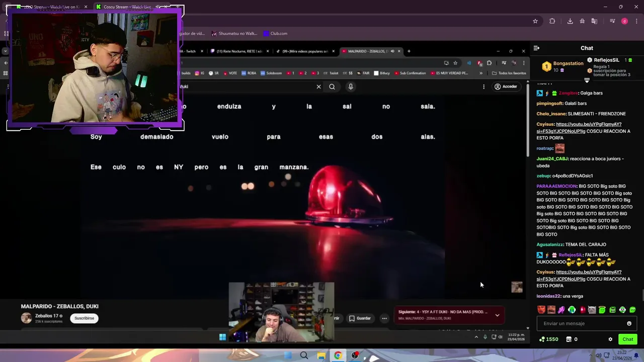Screen dimensions: 644x362
Task: Open Todos los favoritos bookmarks folder
Action: tap(509, 73)
